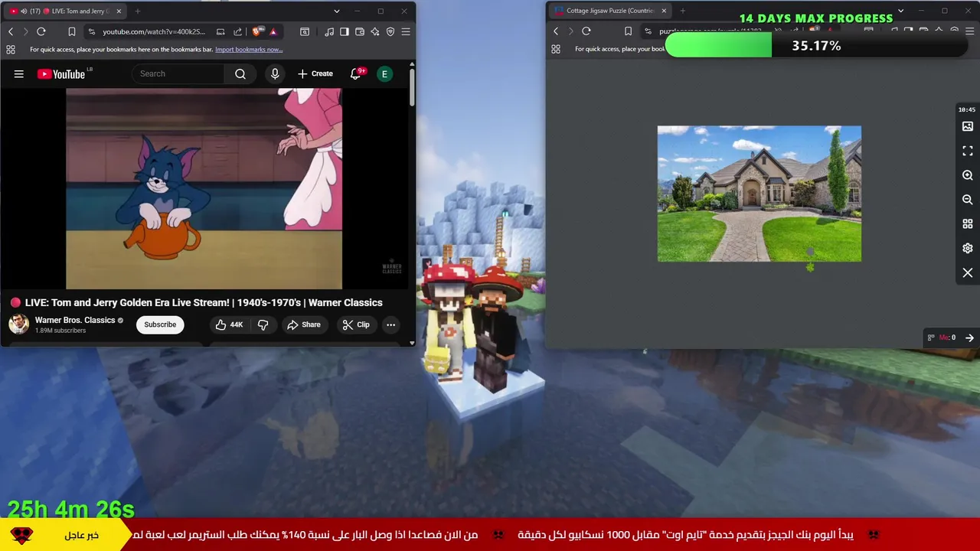Show puzzle preview image icon

(968, 126)
